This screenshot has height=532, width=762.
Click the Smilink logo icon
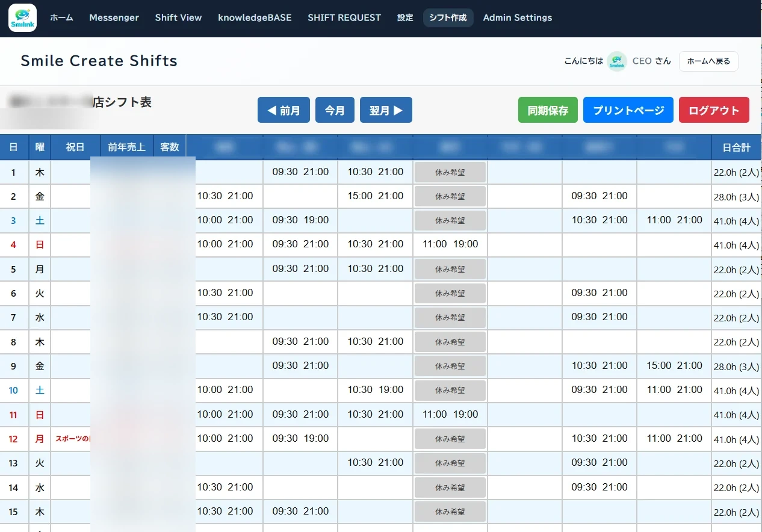(x=22, y=18)
